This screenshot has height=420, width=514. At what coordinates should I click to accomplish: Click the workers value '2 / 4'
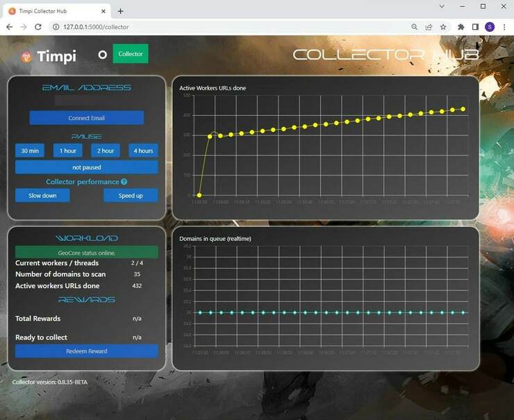click(137, 263)
